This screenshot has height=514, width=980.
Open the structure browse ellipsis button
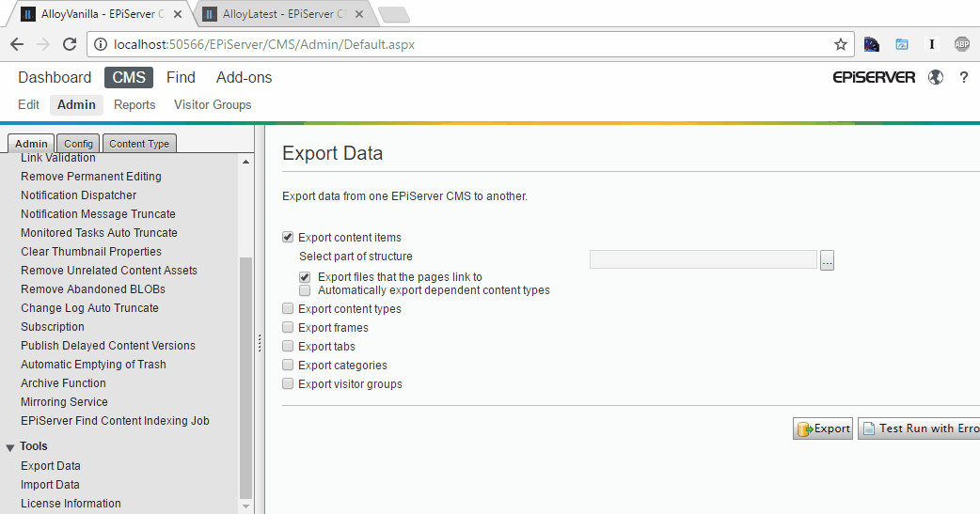[x=827, y=260]
